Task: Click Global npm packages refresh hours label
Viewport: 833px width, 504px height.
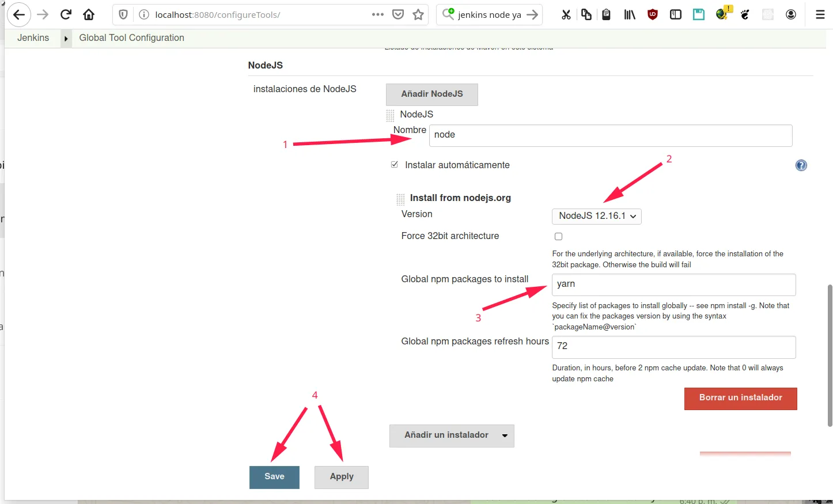Action: pyautogui.click(x=475, y=342)
